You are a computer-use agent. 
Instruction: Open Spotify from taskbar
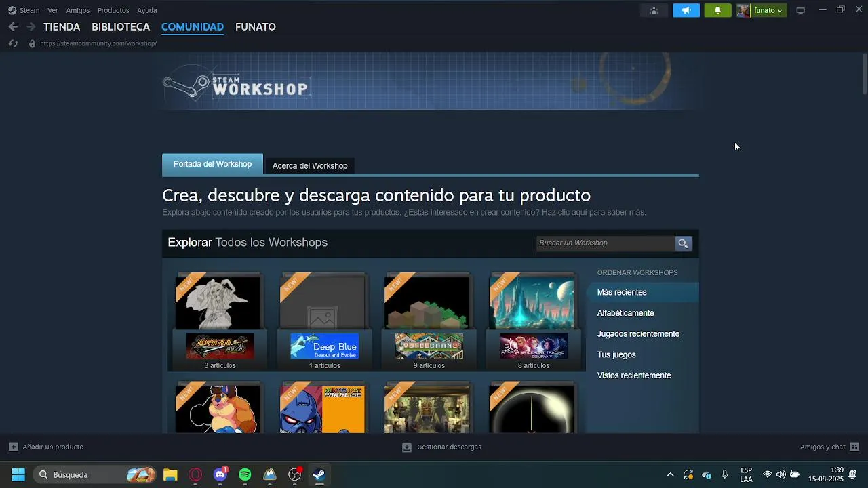(245, 474)
